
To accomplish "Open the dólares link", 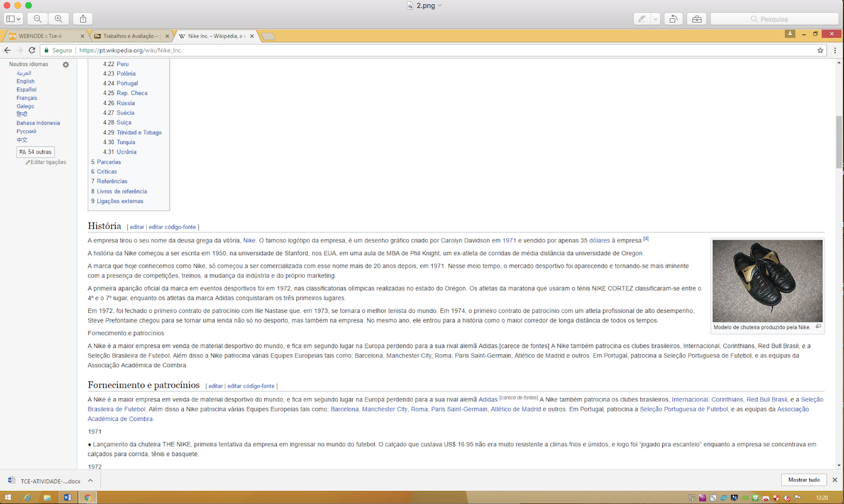I will pyautogui.click(x=599, y=241).
